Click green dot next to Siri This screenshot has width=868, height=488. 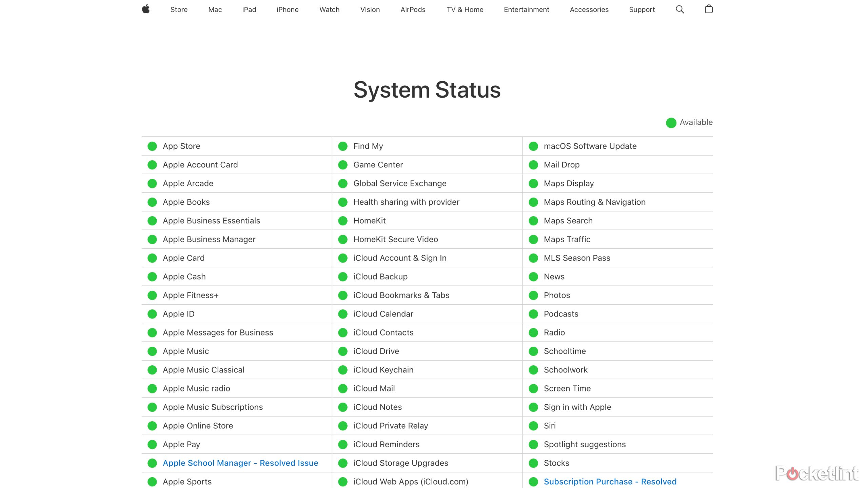533,426
